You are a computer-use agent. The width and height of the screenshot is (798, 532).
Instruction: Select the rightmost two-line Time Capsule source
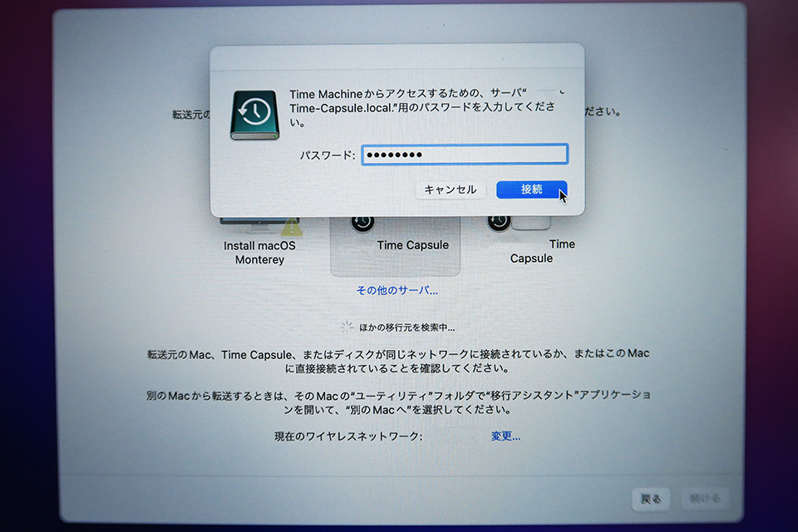point(531,241)
